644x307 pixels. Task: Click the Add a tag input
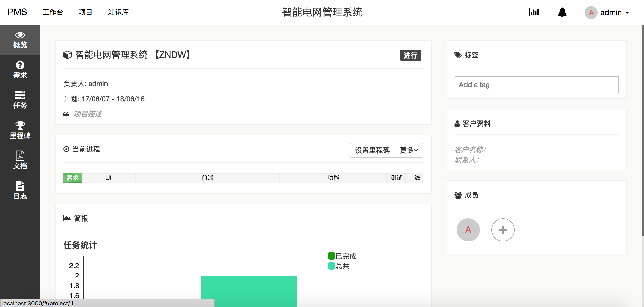(x=536, y=85)
